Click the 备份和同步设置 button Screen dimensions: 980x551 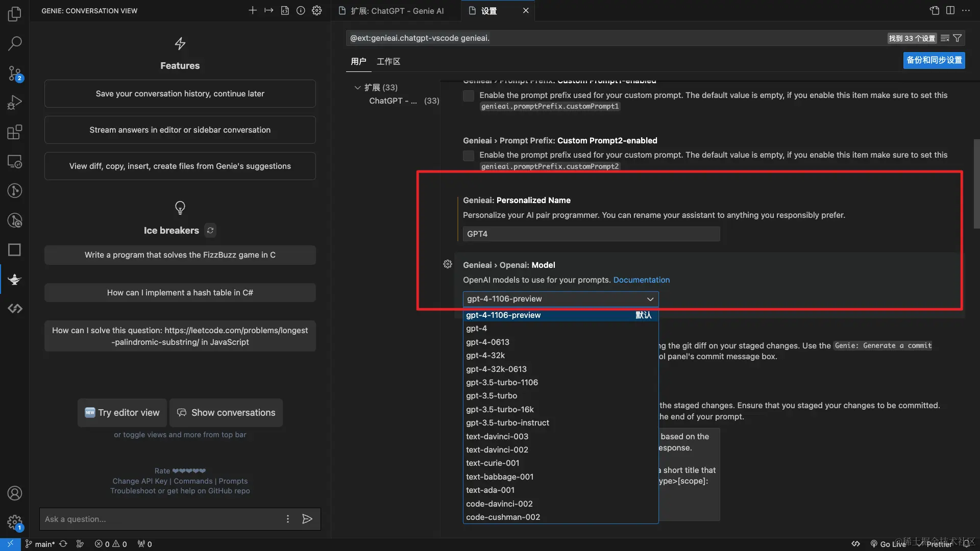[934, 60]
